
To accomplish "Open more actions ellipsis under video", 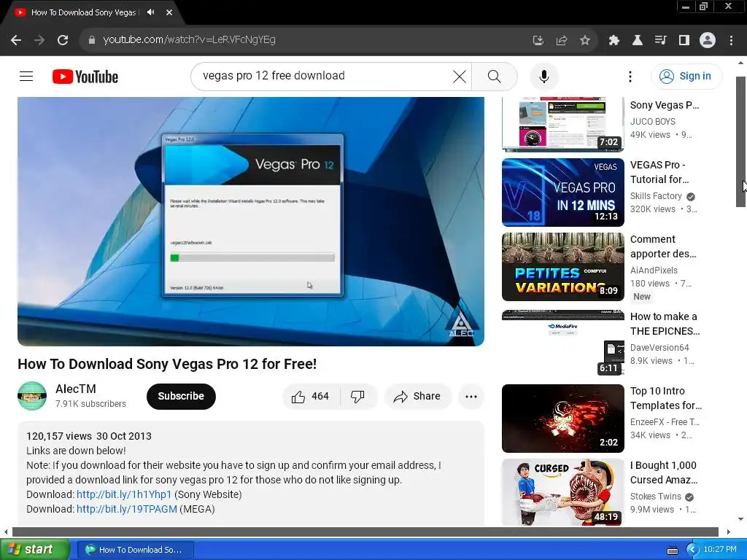I will coord(471,396).
